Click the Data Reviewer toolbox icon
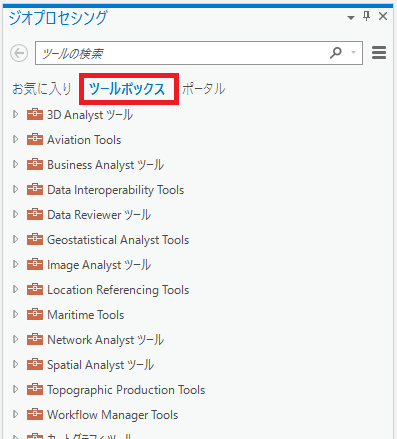397x439 pixels. (x=35, y=214)
